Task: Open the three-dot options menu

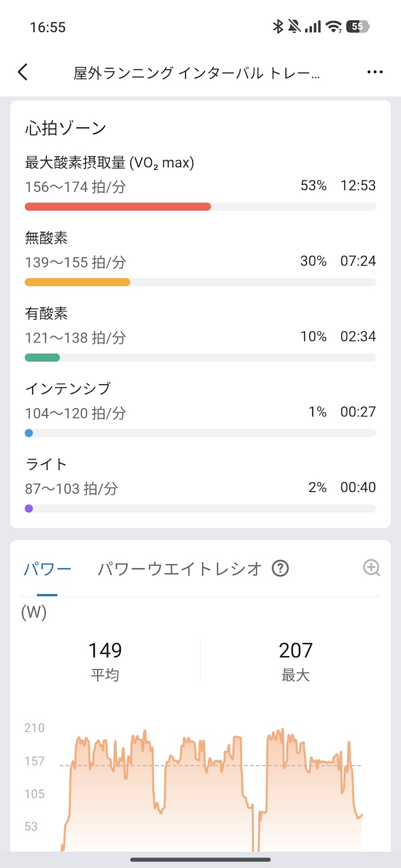Action: pyautogui.click(x=375, y=72)
